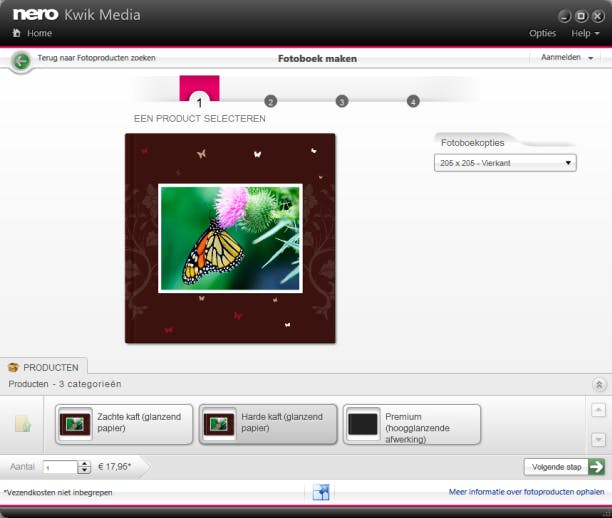Click the import/export icon in footer

click(x=321, y=492)
